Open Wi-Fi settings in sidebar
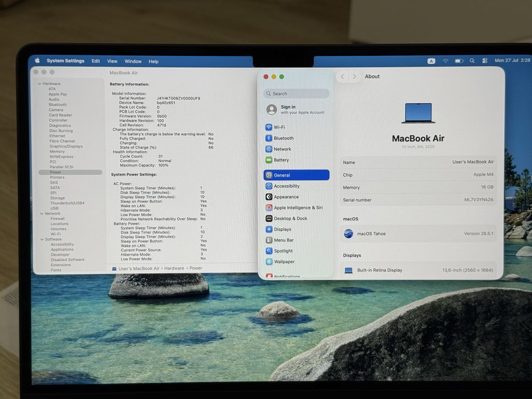Viewport: 532px width, 399px height. pyautogui.click(x=296, y=127)
